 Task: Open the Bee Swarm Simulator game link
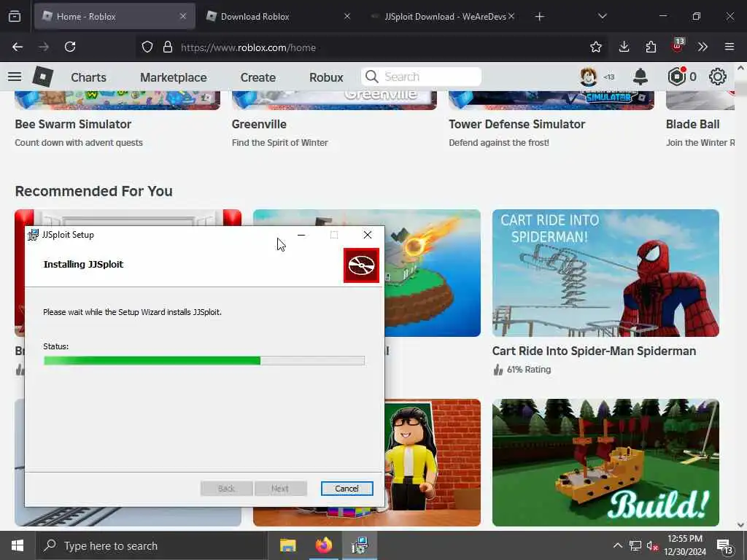click(73, 124)
